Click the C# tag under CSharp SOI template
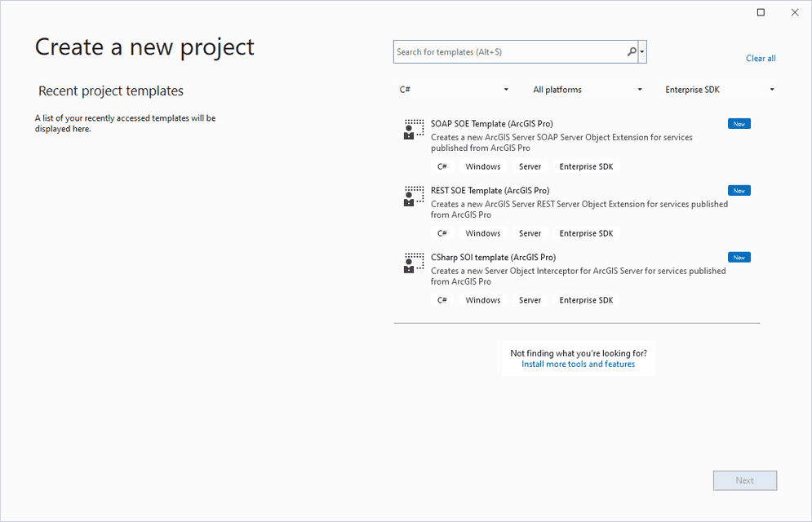Image resolution: width=812 pixels, height=522 pixels. [x=442, y=300]
